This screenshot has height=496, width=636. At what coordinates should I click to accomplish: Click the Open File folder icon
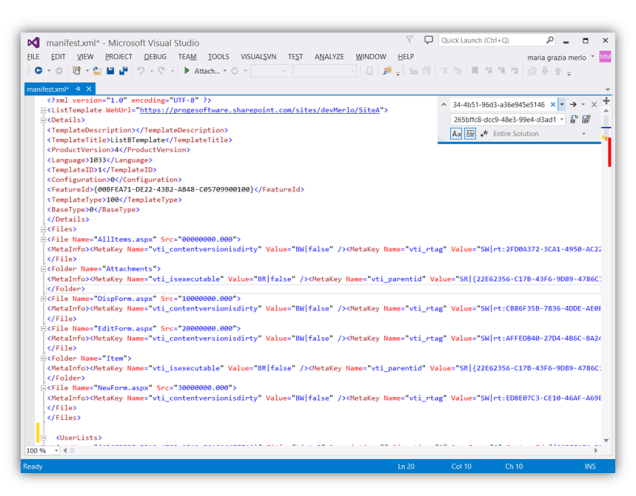(97, 71)
